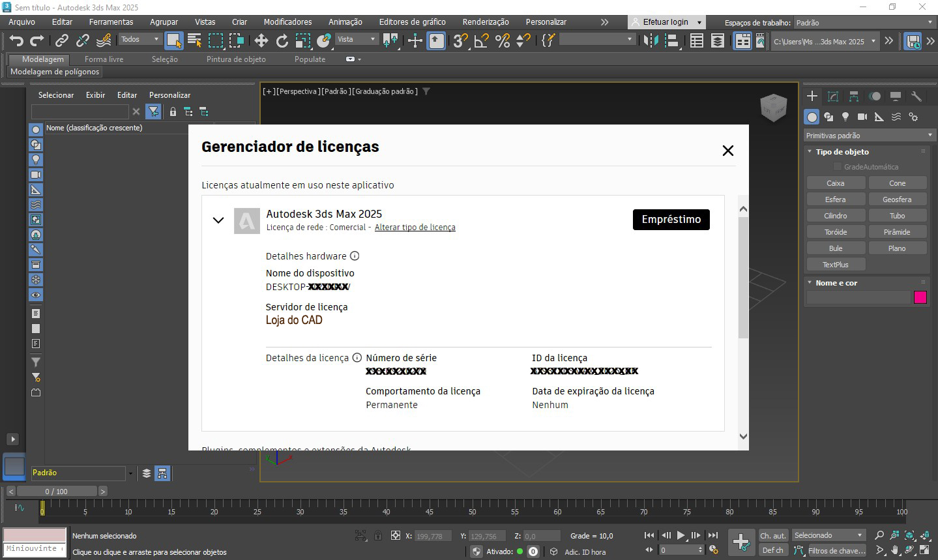
Task: Open the Primitivas padrão dropdown
Action: click(x=869, y=136)
